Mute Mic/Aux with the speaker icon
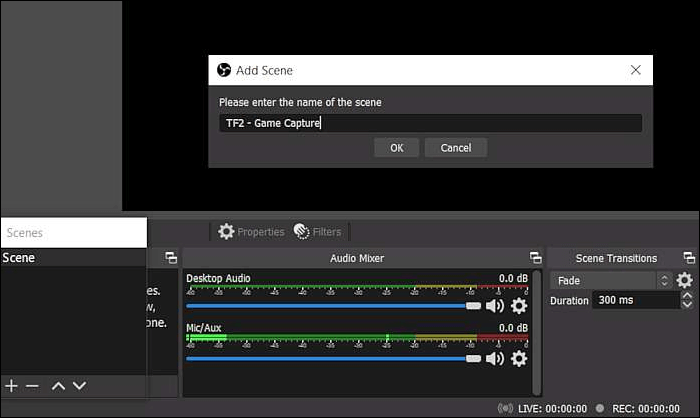This screenshot has width=700, height=418. (x=495, y=358)
